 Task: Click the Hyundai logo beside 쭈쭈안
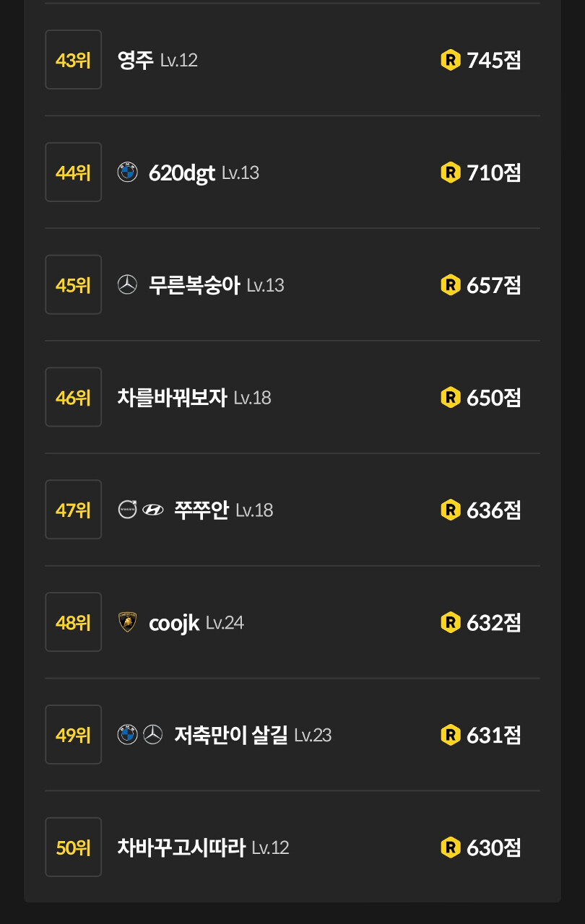point(153,510)
